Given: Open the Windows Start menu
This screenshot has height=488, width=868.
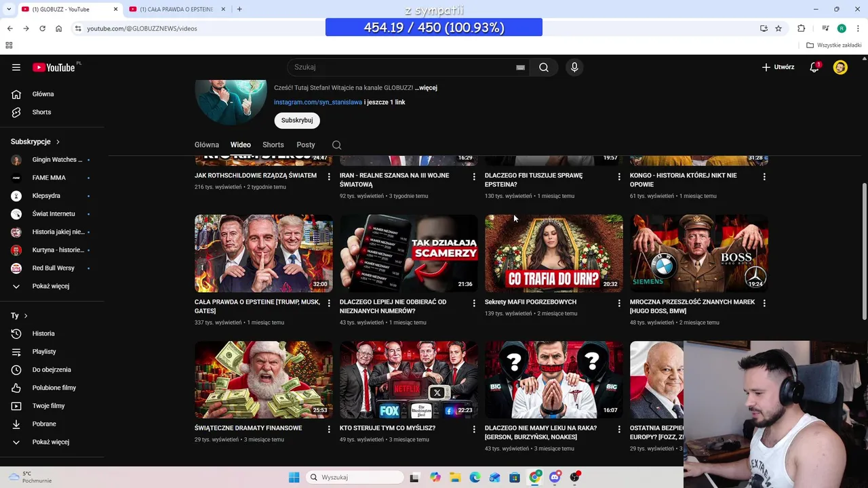Looking at the screenshot, I should click(x=294, y=477).
